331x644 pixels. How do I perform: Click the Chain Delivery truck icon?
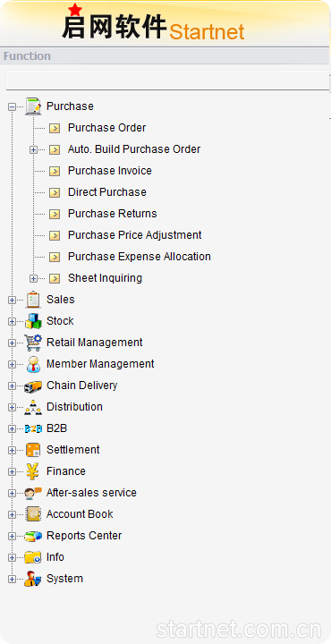click(x=33, y=386)
